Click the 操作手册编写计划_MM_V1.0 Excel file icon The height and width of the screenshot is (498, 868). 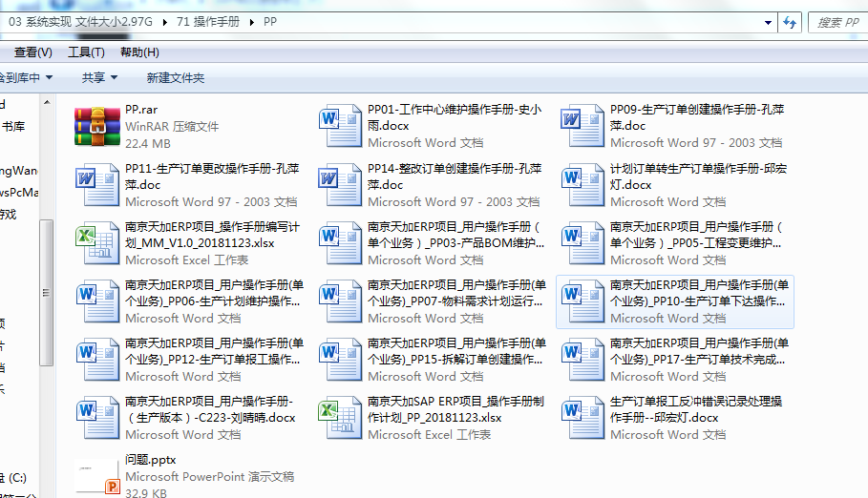[x=97, y=243]
